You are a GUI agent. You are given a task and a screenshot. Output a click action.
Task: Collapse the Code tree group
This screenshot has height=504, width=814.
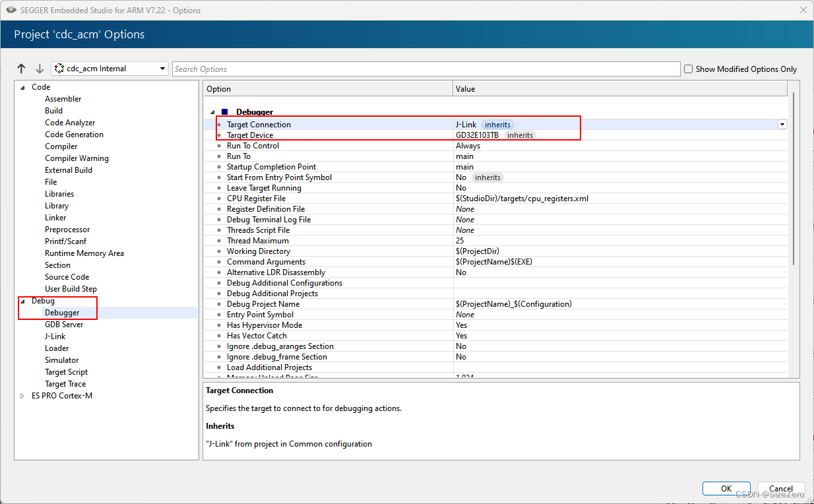coord(24,87)
